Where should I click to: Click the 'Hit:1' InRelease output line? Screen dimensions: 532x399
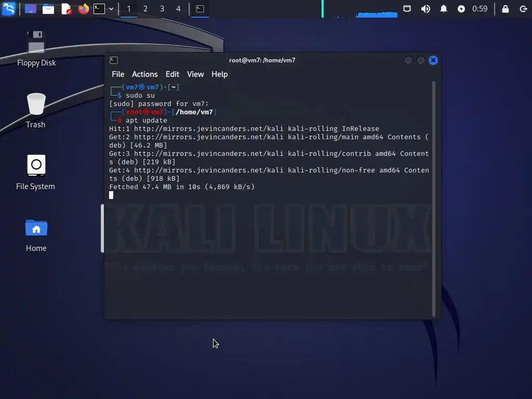click(244, 129)
